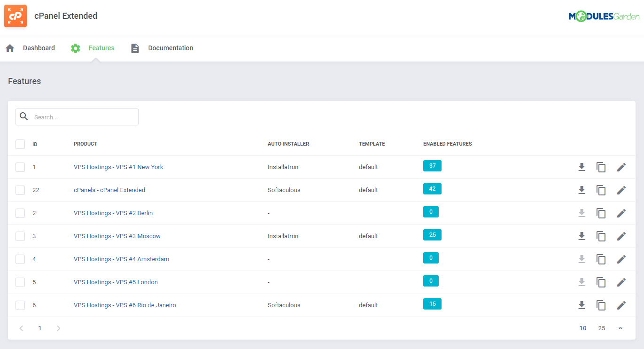Screen dimensions: 644x349
Task: Select the checkbox for VPS #2 Berlin
Action: tap(20, 213)
